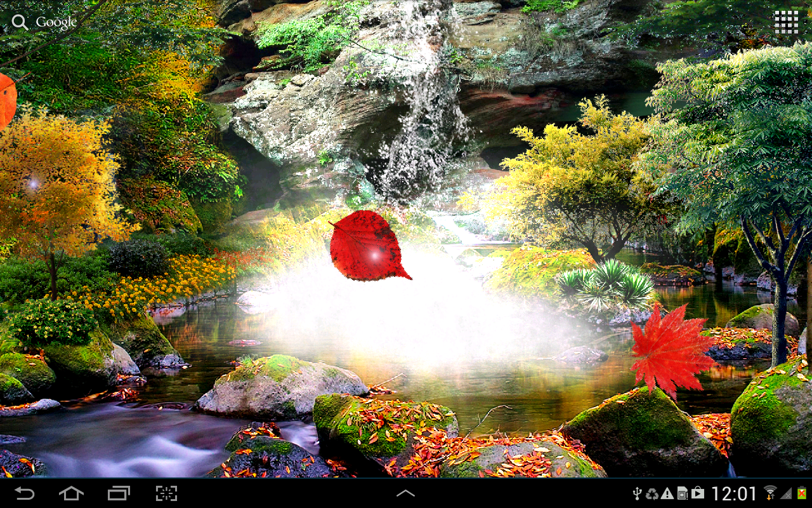
Task: Tap the battery status icon
Action: tap(802, 493)
